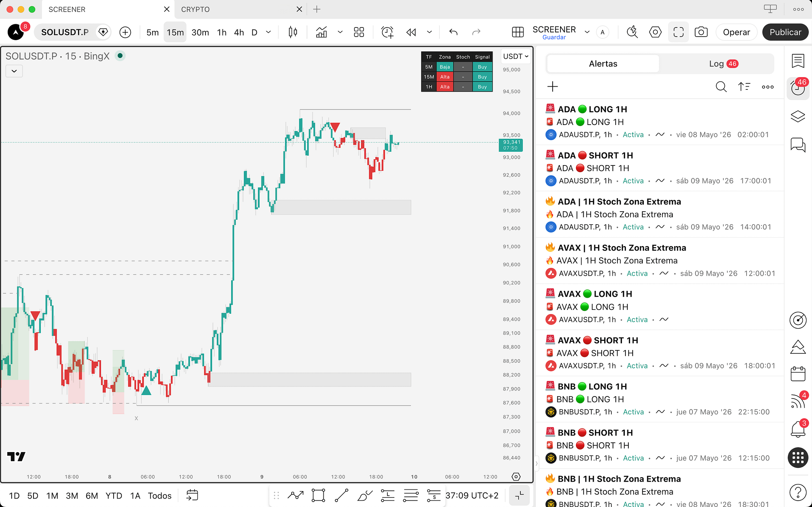This screenshot has width=812, height=507.
Task: Click Guardar under SCREENER layout name
Action: click(x=554, y=37)
